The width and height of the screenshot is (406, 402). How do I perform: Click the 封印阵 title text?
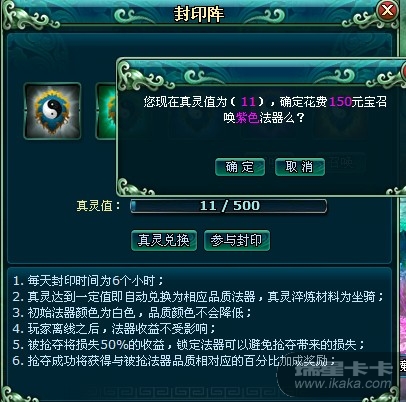(x=199, y=14)
